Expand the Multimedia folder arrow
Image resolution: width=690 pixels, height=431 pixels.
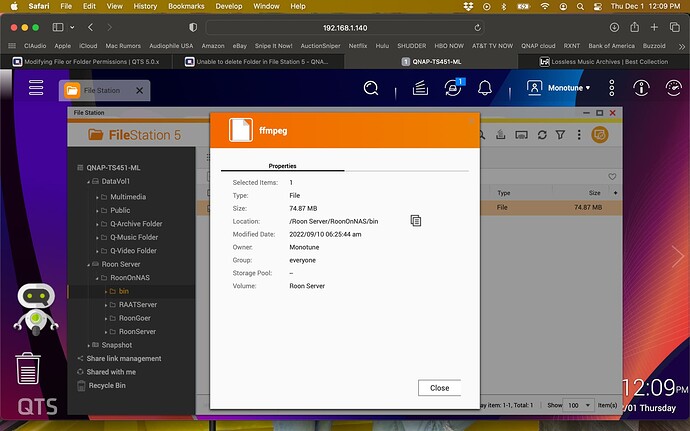[97, 197]
